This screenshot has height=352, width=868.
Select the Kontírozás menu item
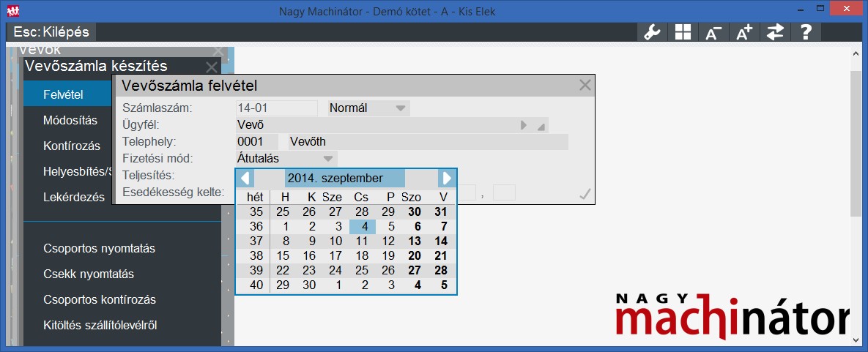[71, 146]
